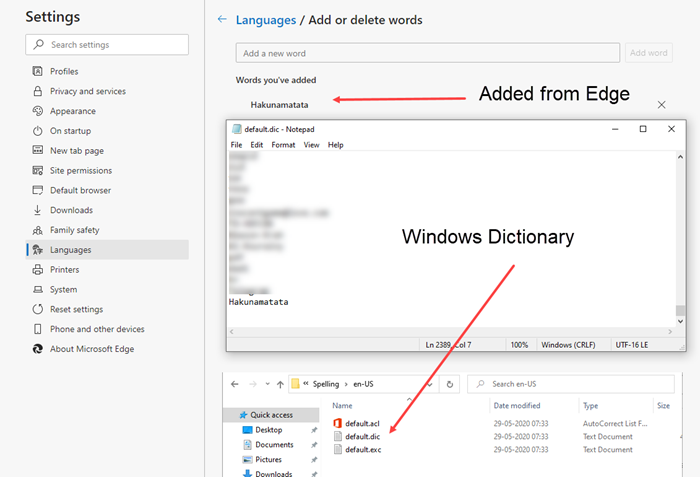Click the New tab page icon
This screenshot has width=700, height=477.
tap(38, 150)
